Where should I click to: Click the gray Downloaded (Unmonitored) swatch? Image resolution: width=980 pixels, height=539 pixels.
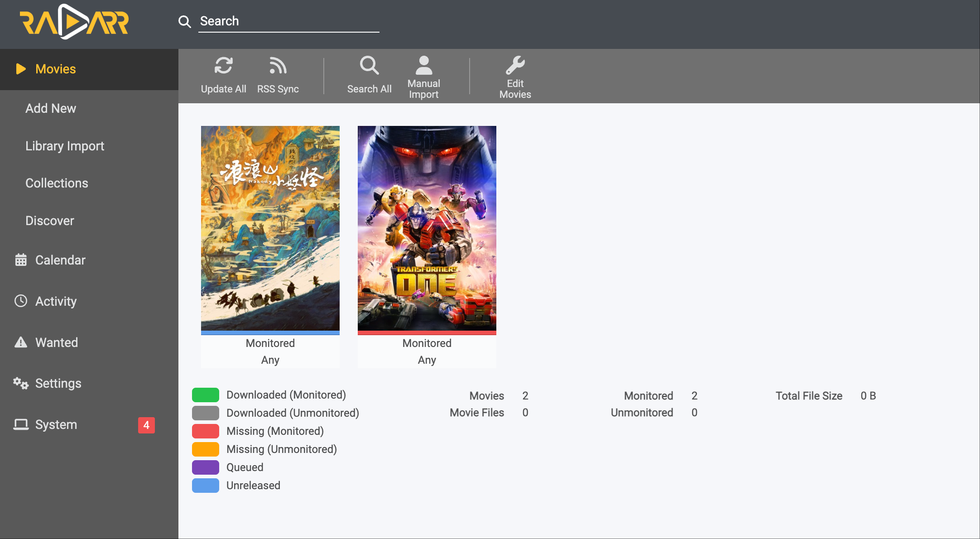click(x=206, y=413)
